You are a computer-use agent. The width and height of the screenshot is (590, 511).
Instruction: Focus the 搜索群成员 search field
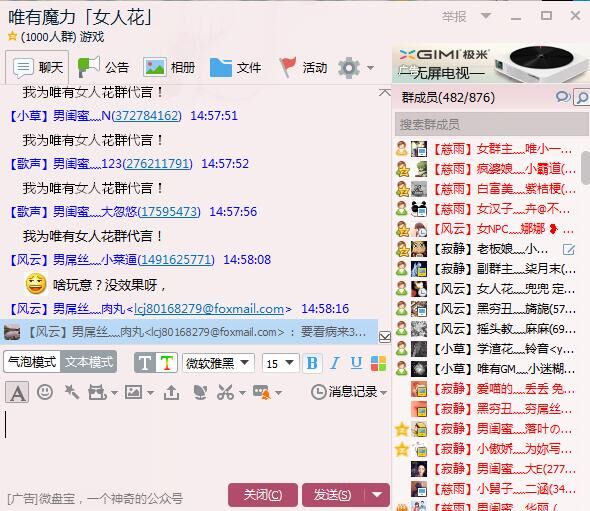coord(491,124)
